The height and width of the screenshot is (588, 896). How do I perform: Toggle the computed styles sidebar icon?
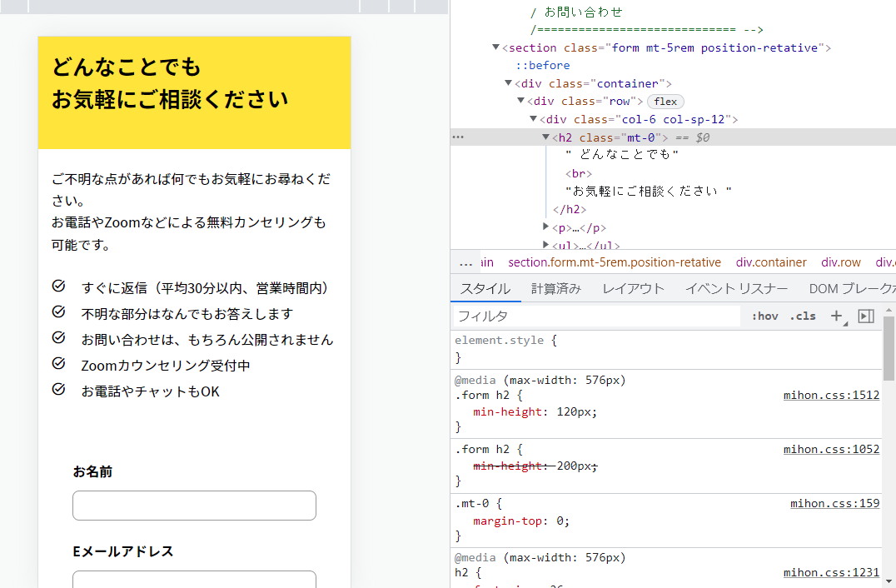866,316
